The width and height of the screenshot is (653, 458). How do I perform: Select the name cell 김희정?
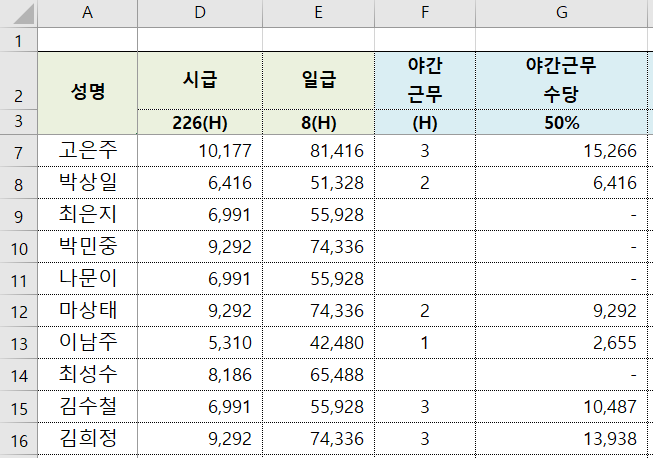(87, 439)
